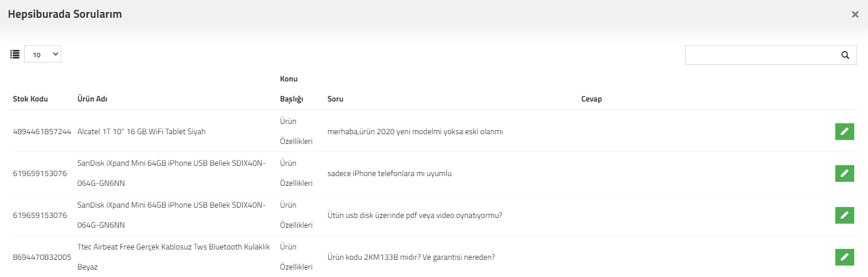Edit answer for Ttec Airbeat warranty question
The image size is (868, 277).
click(844, 257)
